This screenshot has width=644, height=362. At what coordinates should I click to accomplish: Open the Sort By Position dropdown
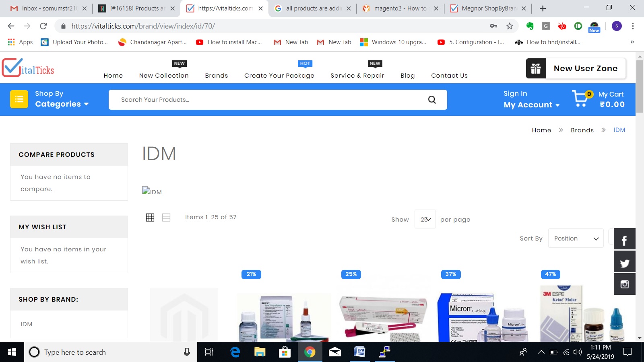[x=576, y=239]
